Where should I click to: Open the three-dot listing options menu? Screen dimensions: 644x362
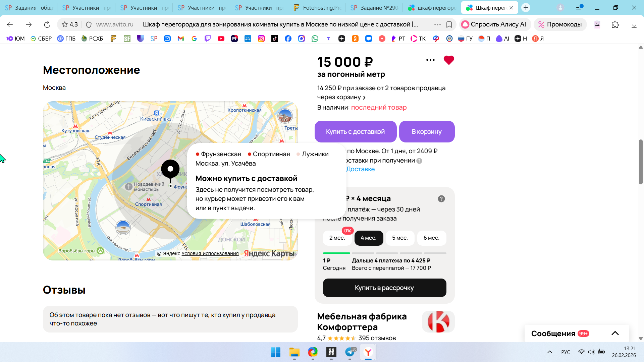(x=430, y=60)
